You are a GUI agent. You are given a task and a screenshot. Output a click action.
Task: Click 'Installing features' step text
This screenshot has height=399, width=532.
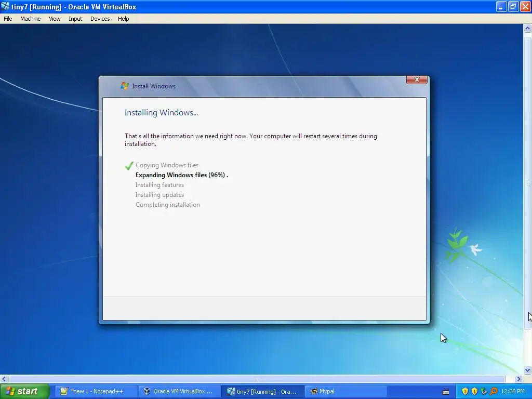tap(159, 185)
